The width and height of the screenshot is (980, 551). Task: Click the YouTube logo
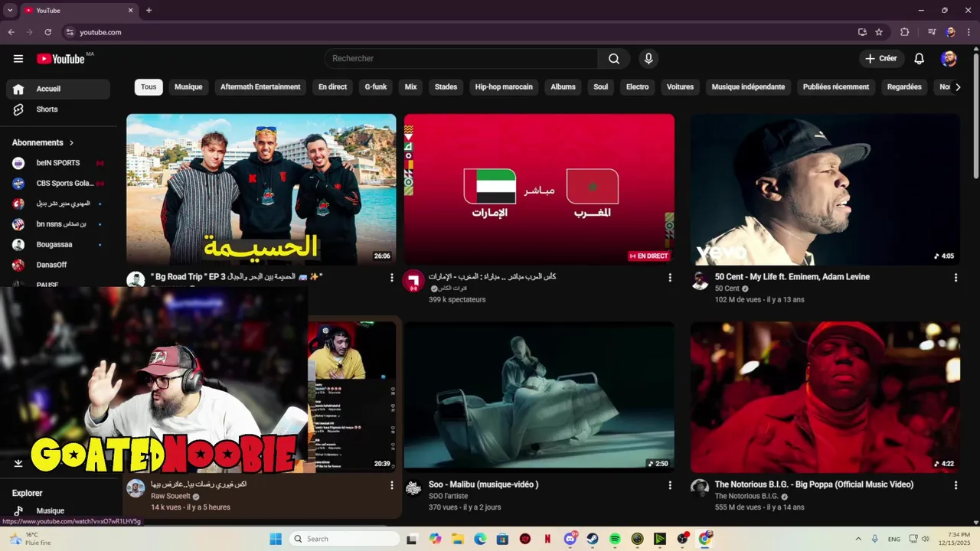tap(60, 59)
